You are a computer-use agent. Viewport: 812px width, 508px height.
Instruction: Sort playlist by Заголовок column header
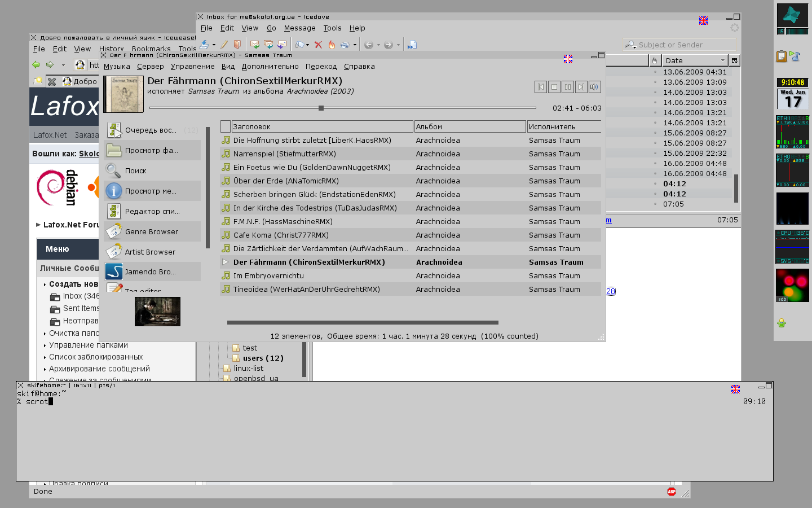coord(322,126)
